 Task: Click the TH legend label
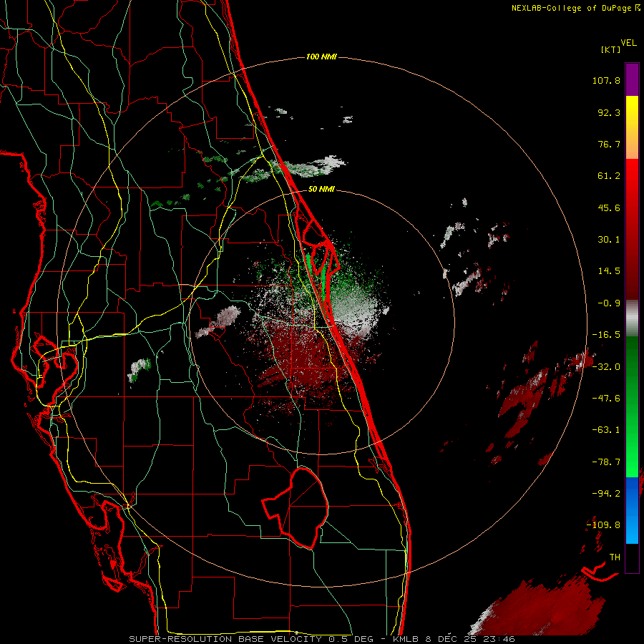pos(615,557)
